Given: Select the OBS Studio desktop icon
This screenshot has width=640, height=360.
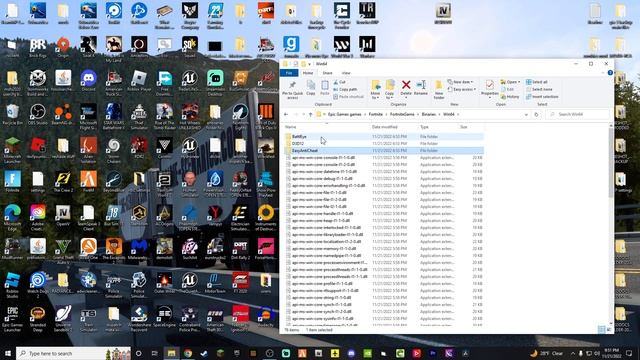Looking at the screenshot, I should (x=38, y=114).
